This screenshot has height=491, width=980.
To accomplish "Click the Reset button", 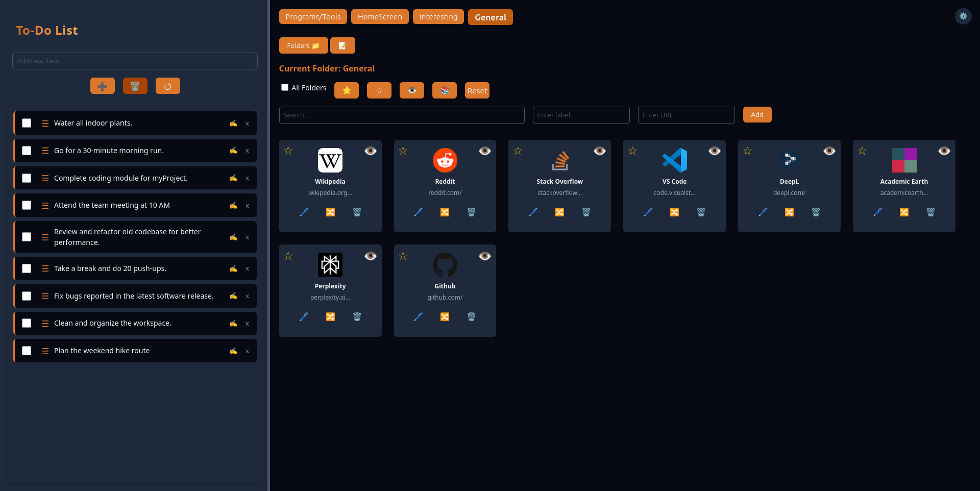I will coord(477,91).
